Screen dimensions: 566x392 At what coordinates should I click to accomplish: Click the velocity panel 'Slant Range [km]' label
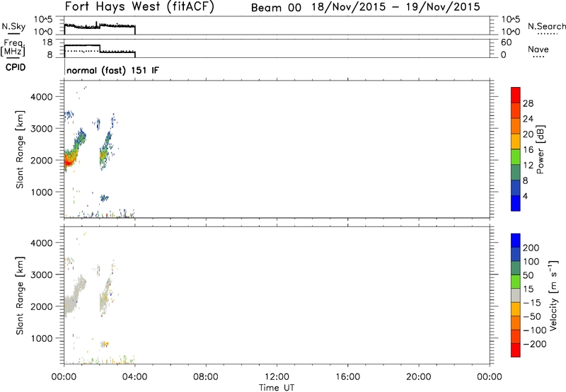point(20,295)
